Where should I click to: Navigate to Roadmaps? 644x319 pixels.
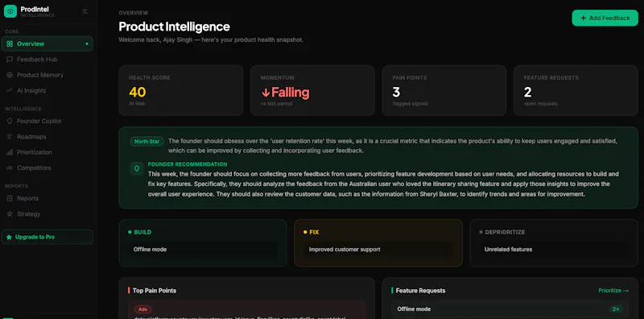(47, 137)
